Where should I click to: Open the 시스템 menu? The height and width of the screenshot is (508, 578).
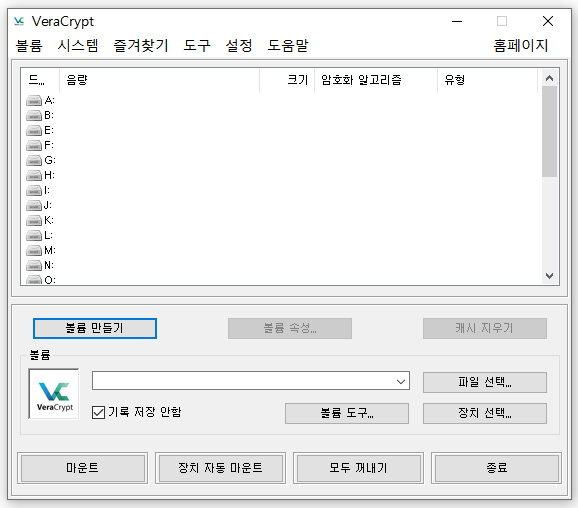[78, 46]
